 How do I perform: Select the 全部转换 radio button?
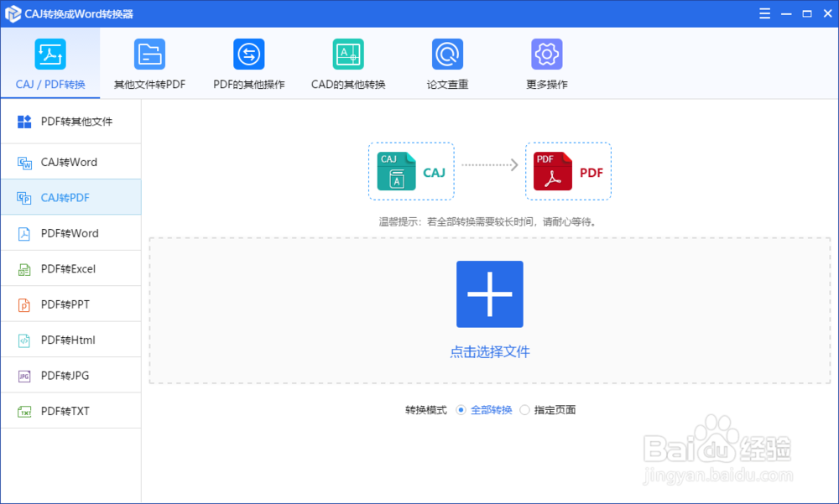tap(460, 409)
